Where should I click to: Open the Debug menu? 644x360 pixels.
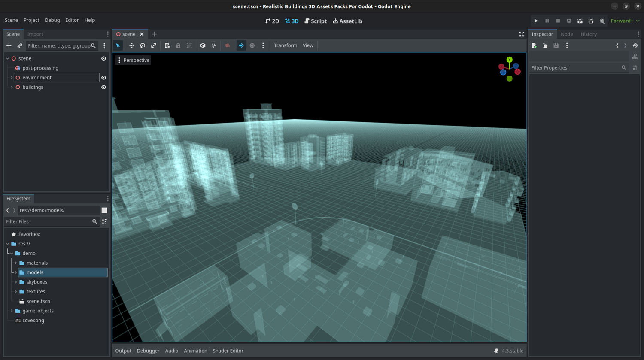52,20
